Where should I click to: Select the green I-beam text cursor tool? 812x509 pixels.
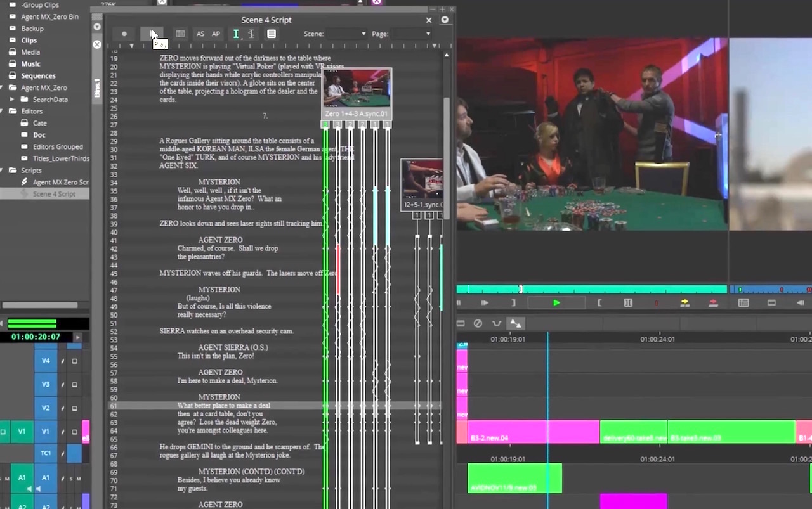click(x=236, y=34)
